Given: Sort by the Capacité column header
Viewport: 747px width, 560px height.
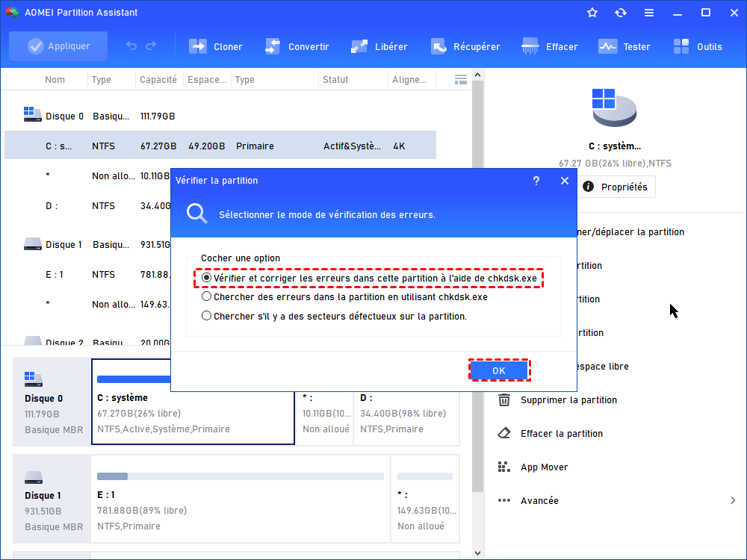Looking at the screenshot, I should click(x=158, y=80).
